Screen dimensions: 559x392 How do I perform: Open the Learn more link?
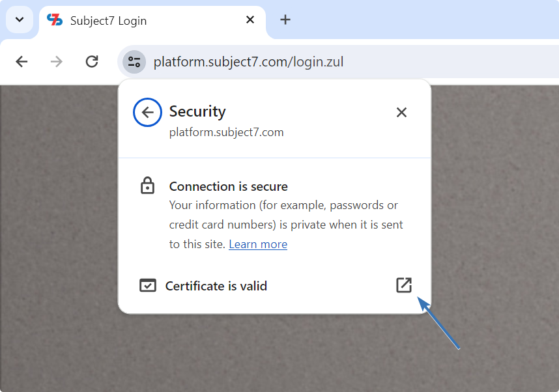click(x=258, y=244)
